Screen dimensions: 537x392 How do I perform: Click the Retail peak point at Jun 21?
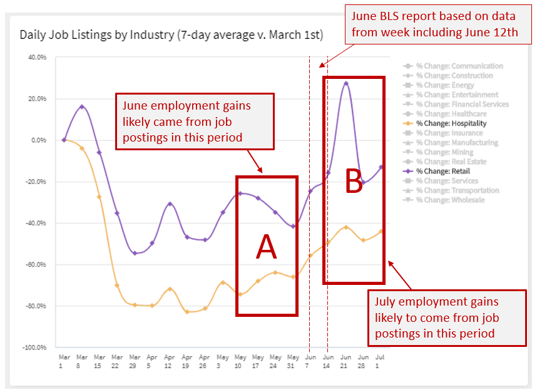[345, 83]
